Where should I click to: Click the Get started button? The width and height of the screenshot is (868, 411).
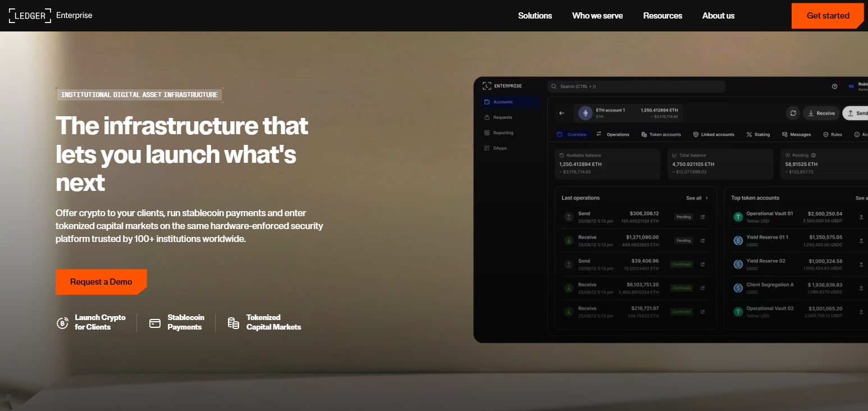(828, 16)
